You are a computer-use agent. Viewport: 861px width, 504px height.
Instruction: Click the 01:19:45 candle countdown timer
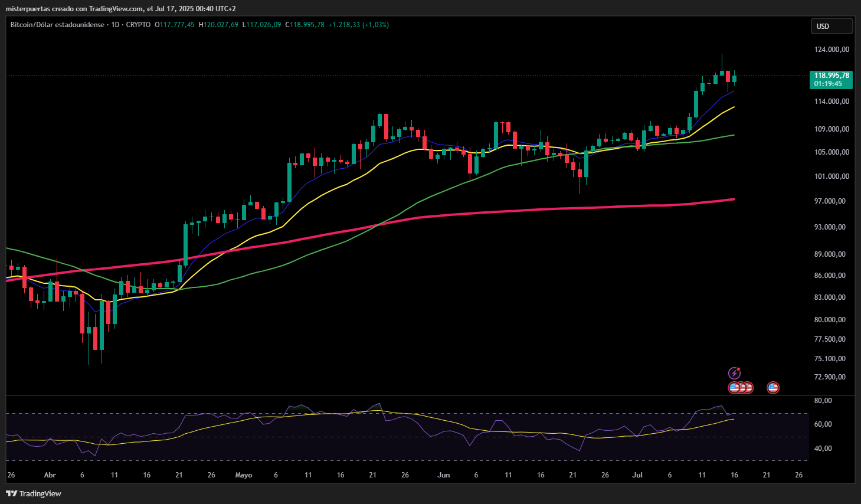pos(828,84)
